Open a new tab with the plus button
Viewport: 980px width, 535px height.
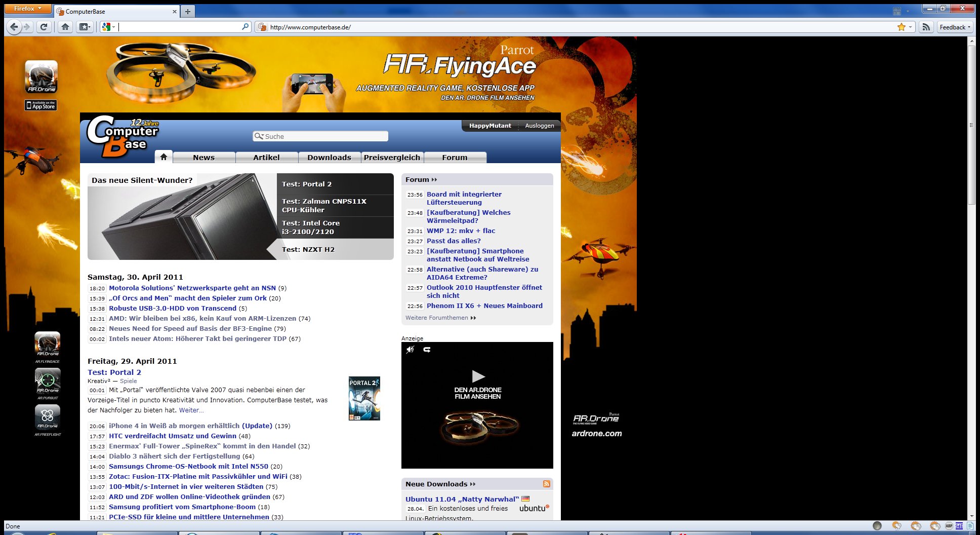coord(188,11)
